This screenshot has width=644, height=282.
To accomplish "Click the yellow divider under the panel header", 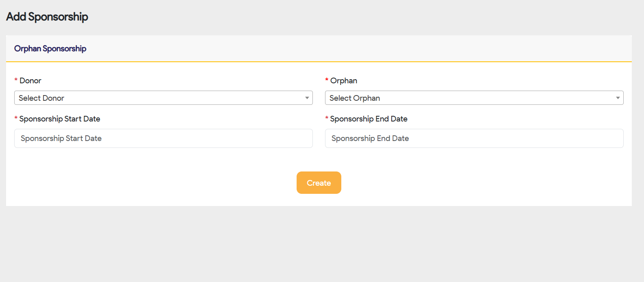I will tap(319, 62).
